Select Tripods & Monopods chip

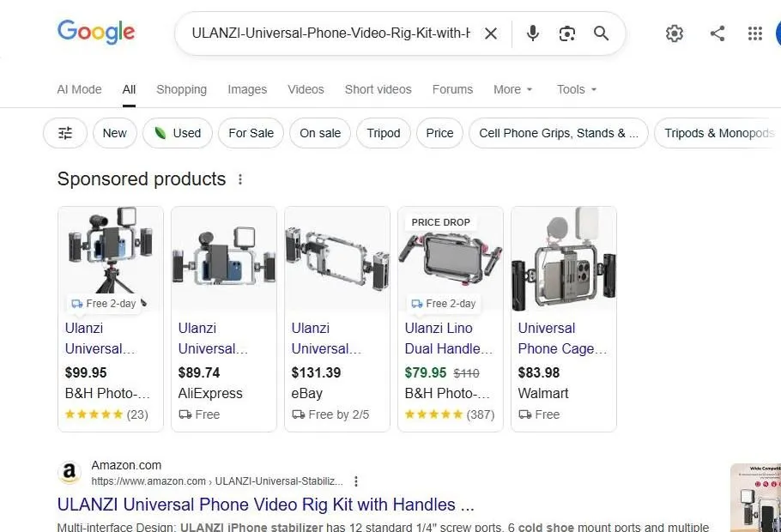[x=717, y=133]
